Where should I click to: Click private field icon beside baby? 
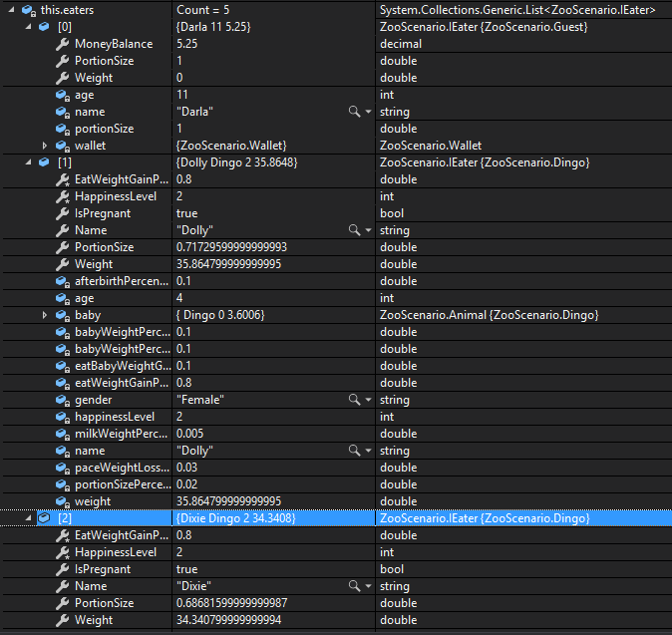tap(63, 315)
